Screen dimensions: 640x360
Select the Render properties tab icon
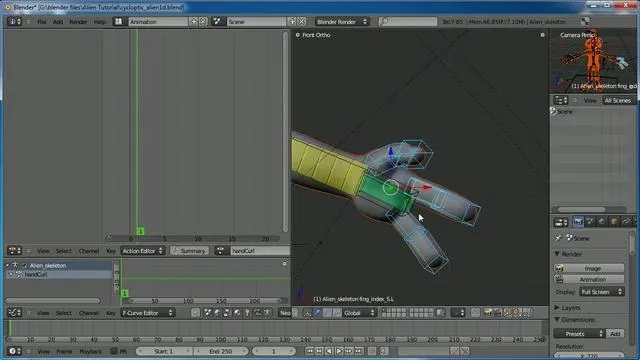(578, 222)
